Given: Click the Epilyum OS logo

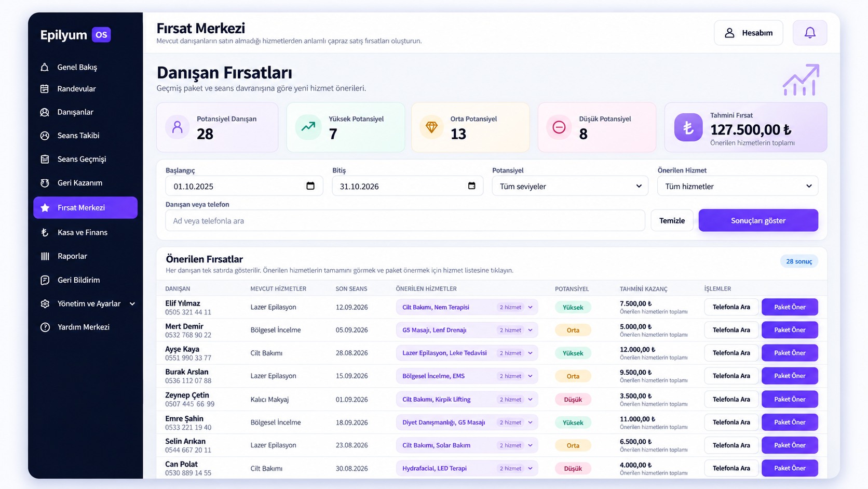Looking at the screenshot, I should 75,35.
